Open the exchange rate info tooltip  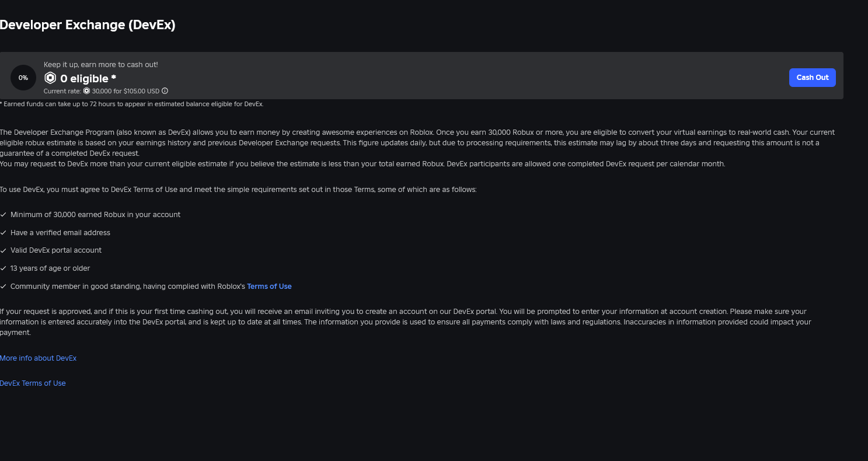[165, 91]
